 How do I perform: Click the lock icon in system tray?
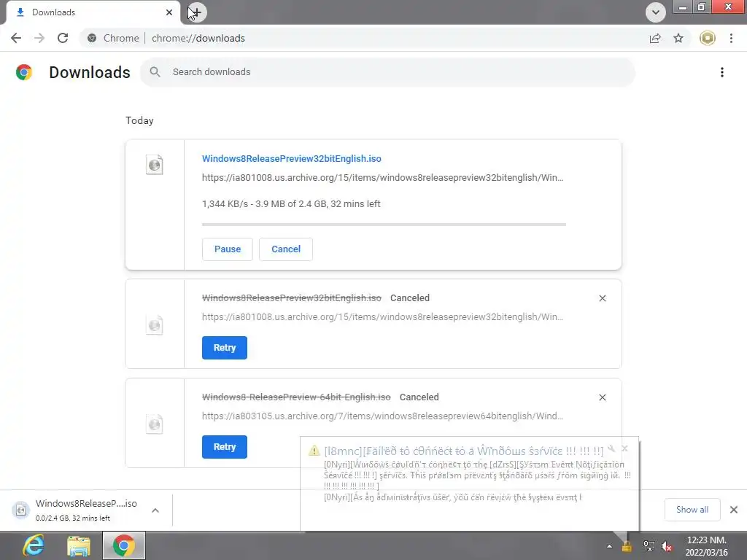tap(627, 546)
